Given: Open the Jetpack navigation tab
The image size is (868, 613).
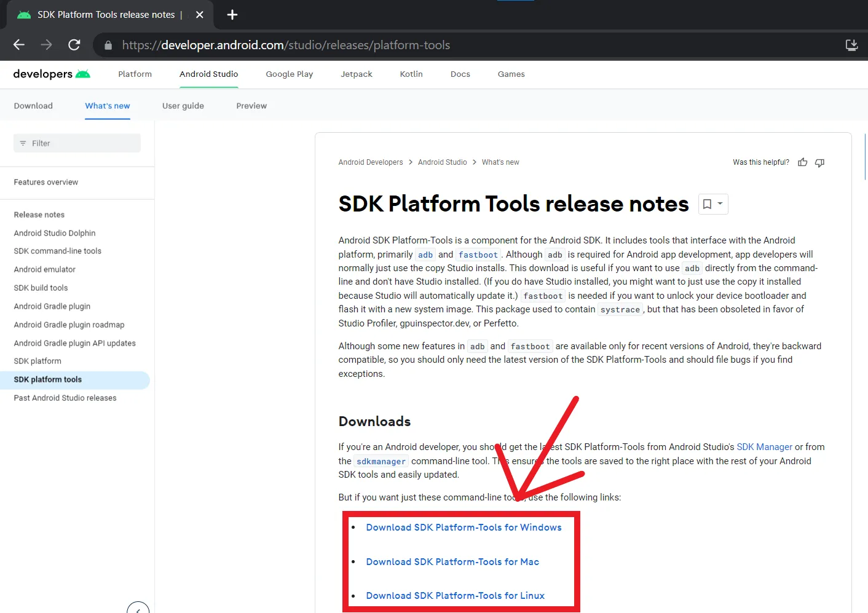Looking at the screenshot, I should pos(357,74).
